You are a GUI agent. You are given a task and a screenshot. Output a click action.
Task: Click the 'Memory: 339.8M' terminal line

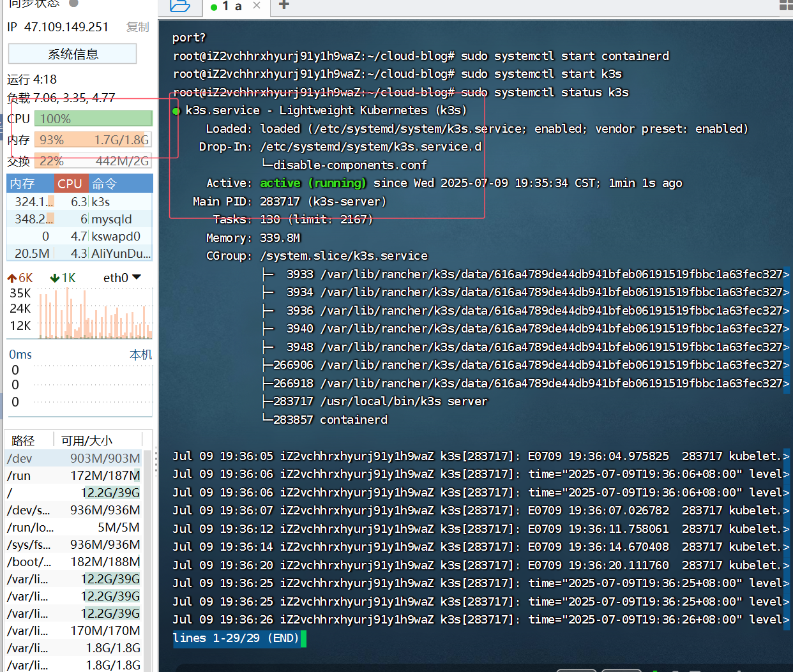[253, 238]
